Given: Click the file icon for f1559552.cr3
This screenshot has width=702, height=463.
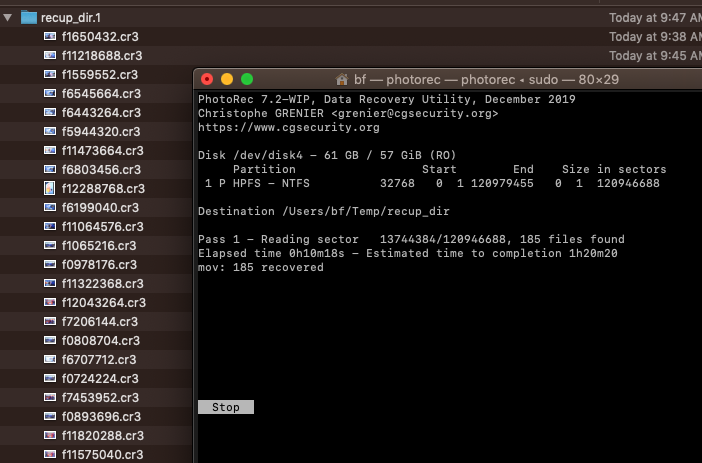Looking at the screenshot, I should [50, 74].
